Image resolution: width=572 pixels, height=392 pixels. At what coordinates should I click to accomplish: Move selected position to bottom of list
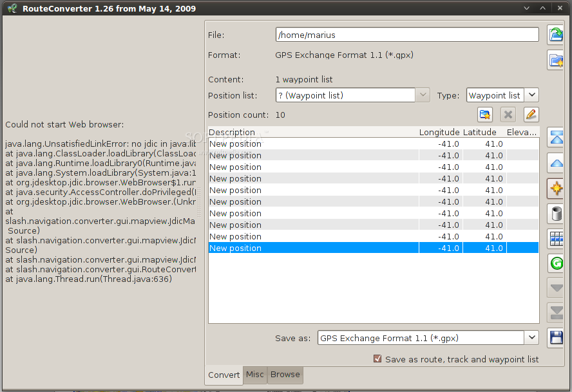click(x=556, y=313)
